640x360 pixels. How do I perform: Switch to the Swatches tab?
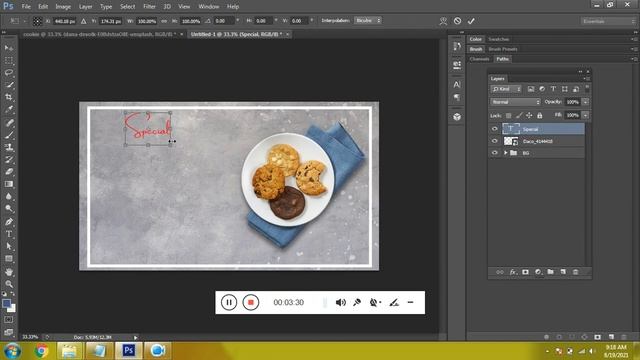tap(498, 39)
